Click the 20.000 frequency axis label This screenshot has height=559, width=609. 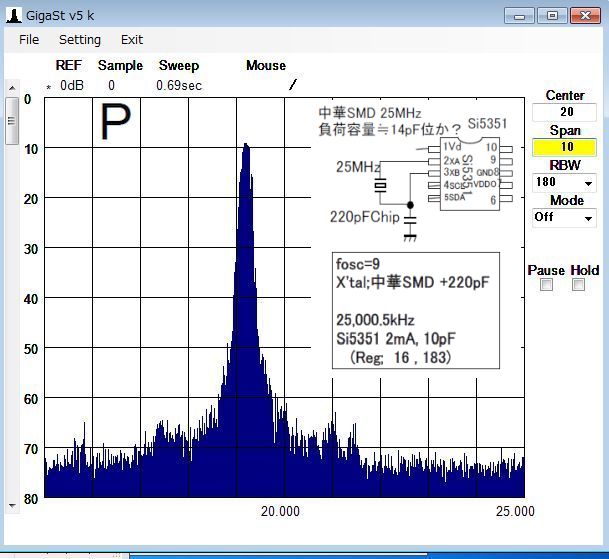pyautogui.click(x=280, y=511)
